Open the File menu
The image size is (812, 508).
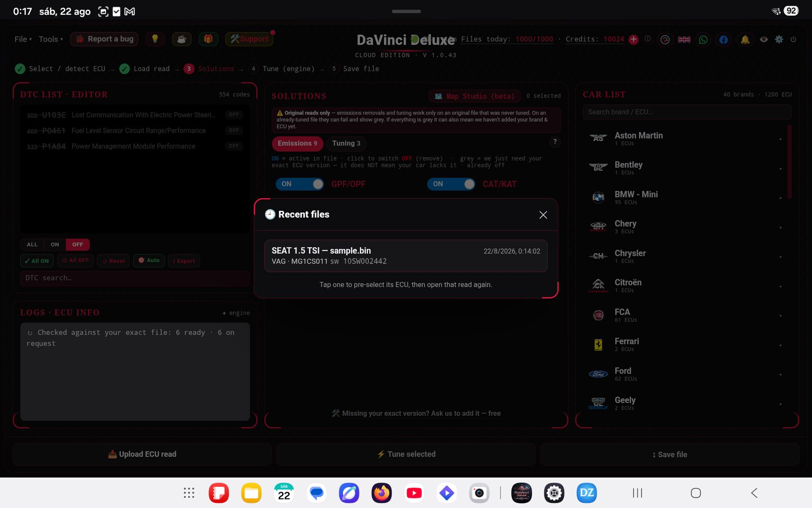point(23,39)
